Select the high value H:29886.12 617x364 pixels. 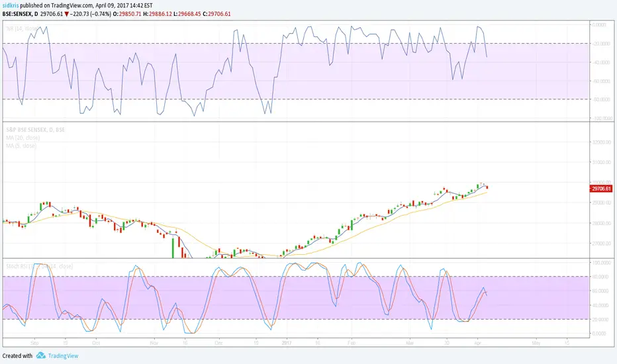[x=158, y=14]
